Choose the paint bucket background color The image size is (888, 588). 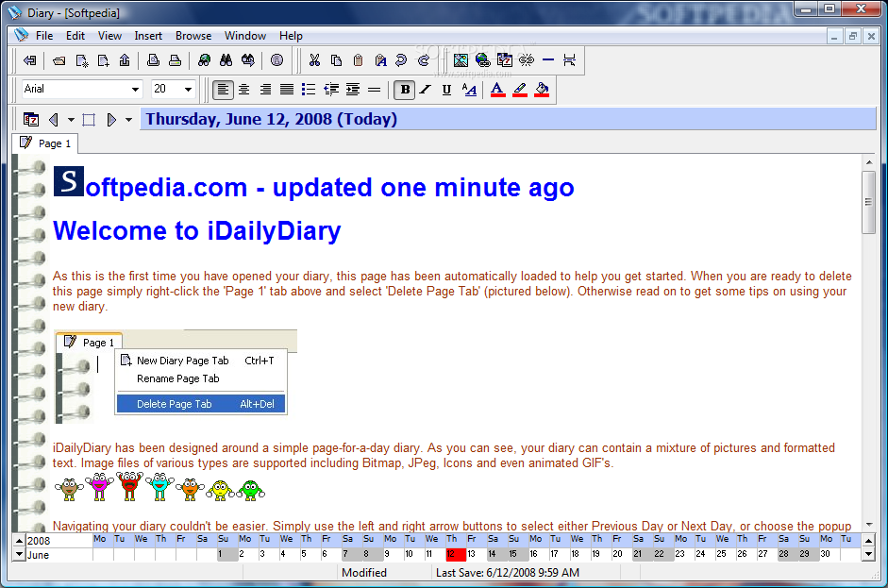pos(542,90)
